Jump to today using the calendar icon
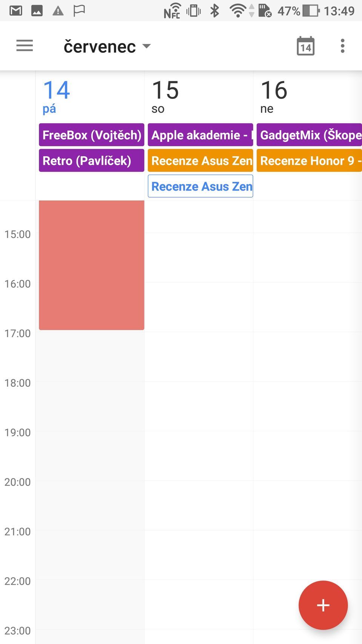The width and height of the screenshot is (362, 644). [x=305, y=46]
